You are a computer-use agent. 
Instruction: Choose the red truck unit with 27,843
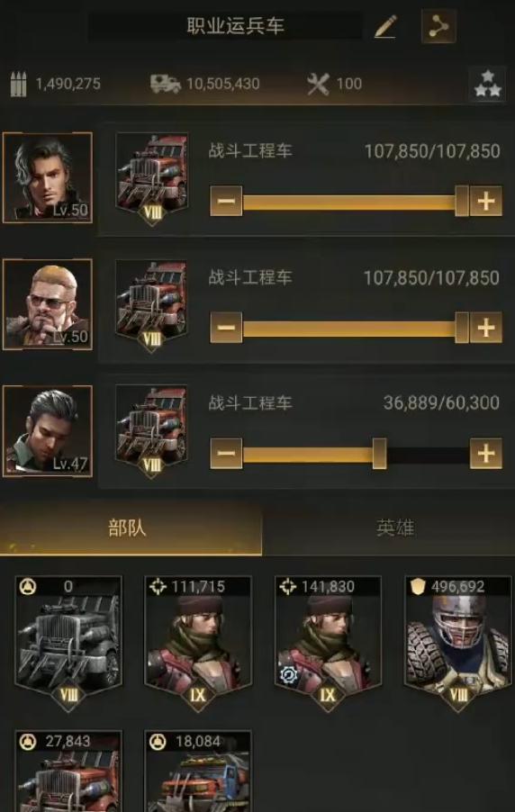[x=68, y=771]
